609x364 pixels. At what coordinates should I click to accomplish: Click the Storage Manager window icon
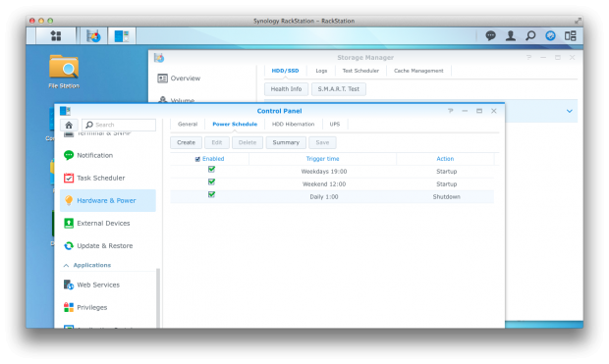pos(159,58)
